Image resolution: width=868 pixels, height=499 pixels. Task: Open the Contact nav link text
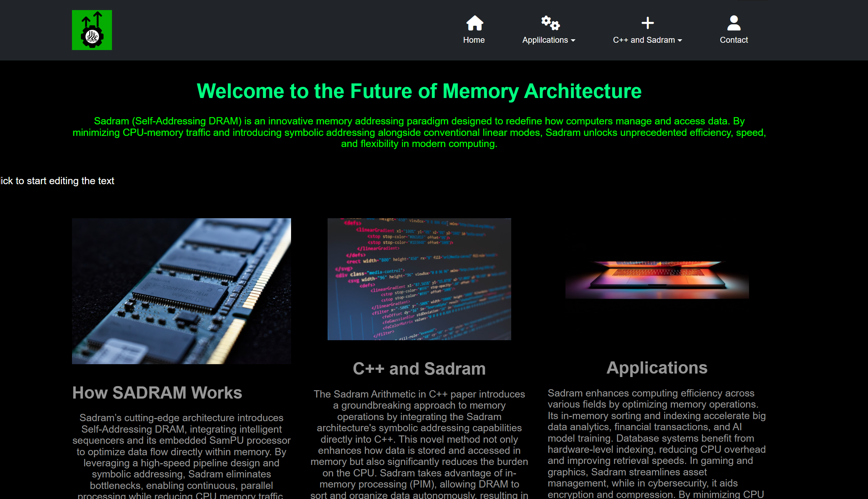pyautogui.click(x=734, y=40)
